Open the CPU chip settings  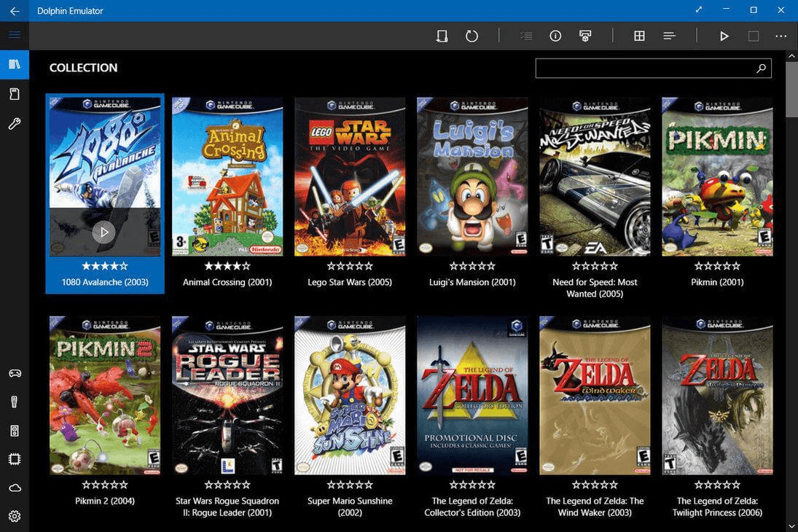click(15, 459)
